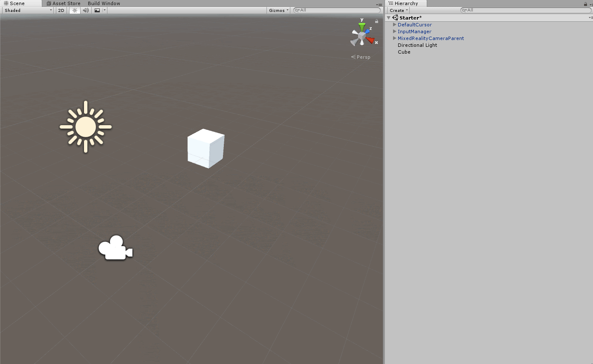Expand the DefaultCursor object
Image resolution: width=593 pixels, height=364 pixels.
[x=394, y=25]
